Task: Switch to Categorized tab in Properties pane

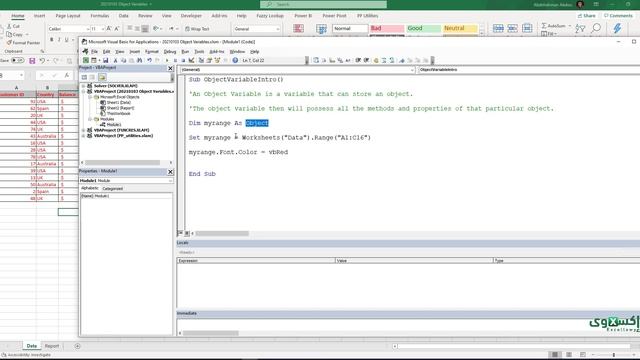Action: click(113, 189)
